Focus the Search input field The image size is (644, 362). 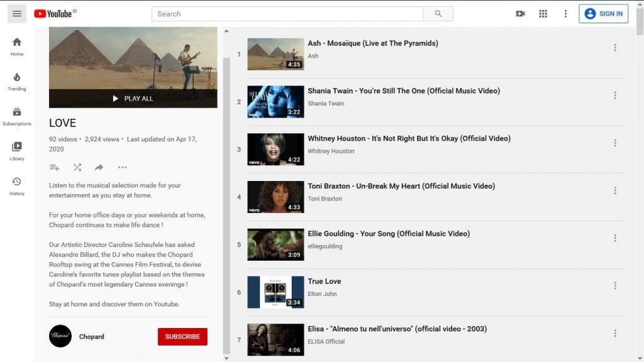coord(287,14)
